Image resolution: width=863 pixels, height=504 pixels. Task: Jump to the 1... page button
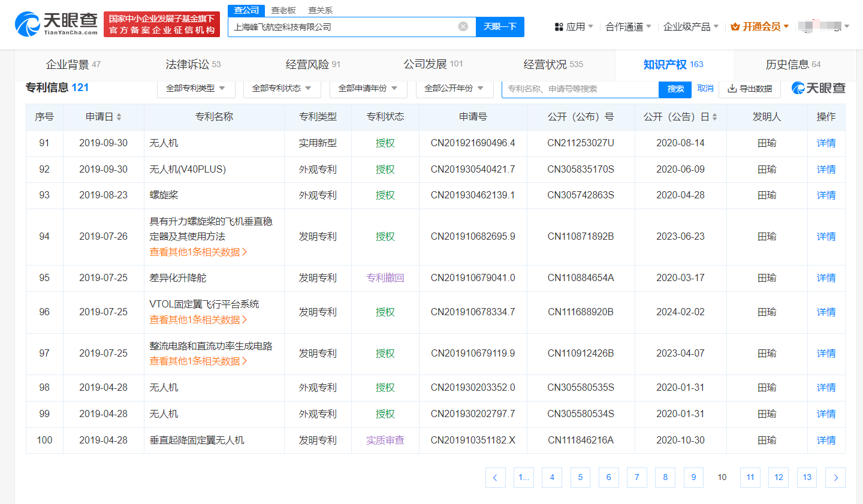524,478
